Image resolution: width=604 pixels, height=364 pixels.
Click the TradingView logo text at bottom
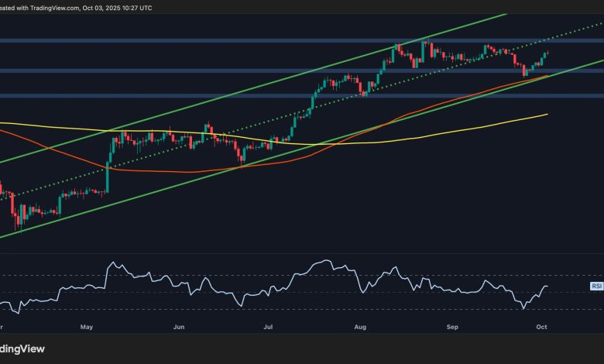(x=24, y=347)
